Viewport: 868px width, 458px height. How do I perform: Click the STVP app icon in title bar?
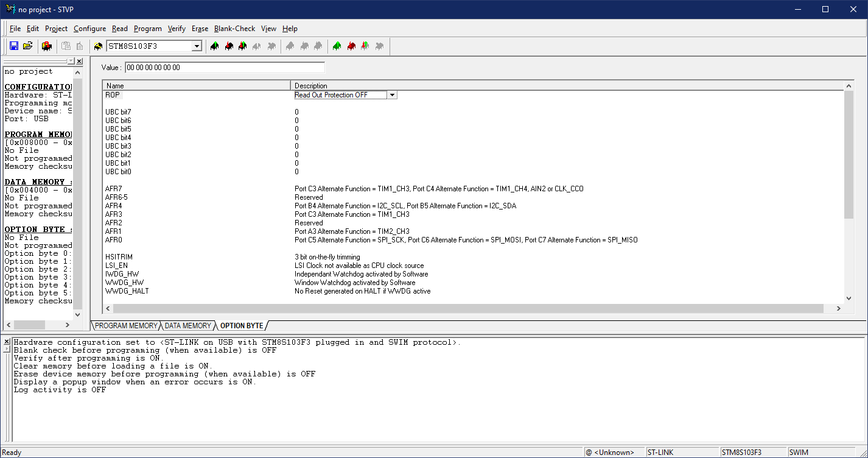tap(10, 9)
